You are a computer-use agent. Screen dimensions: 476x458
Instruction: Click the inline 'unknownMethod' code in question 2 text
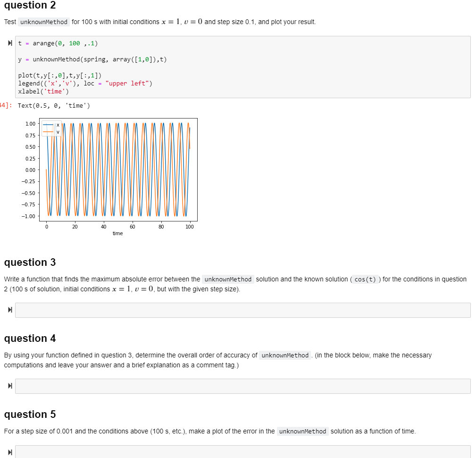tap(44, 22)
